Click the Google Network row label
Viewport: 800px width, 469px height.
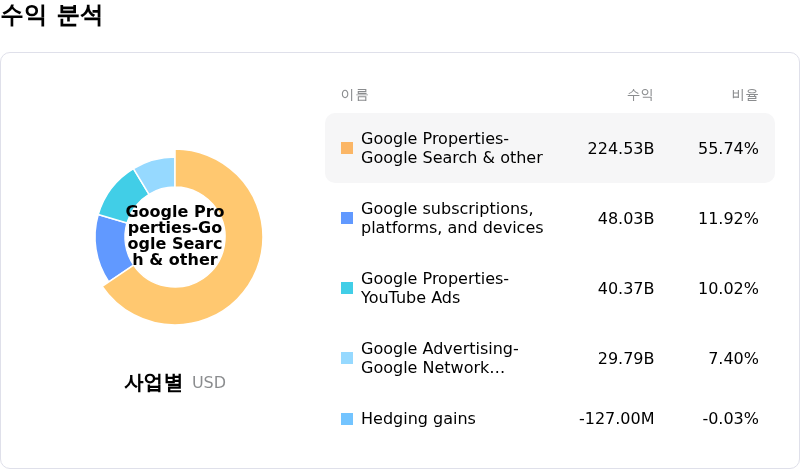pos(439,358)
